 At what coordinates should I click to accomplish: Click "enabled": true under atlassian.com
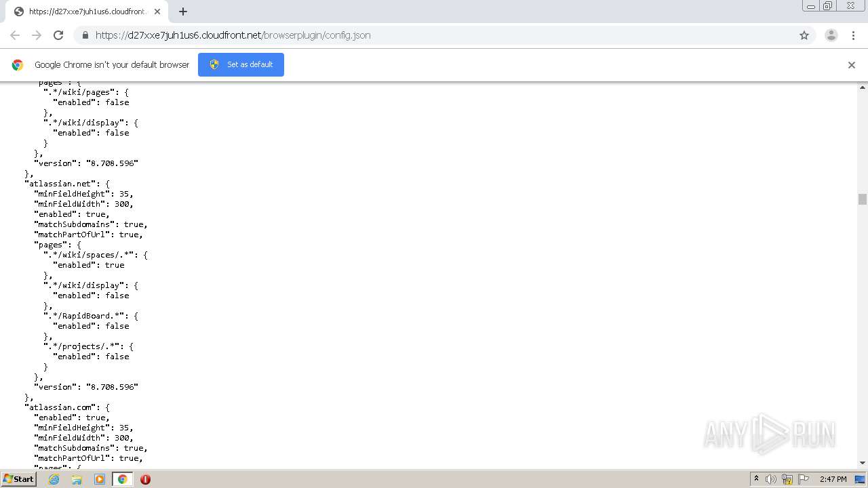coord(72,418)
